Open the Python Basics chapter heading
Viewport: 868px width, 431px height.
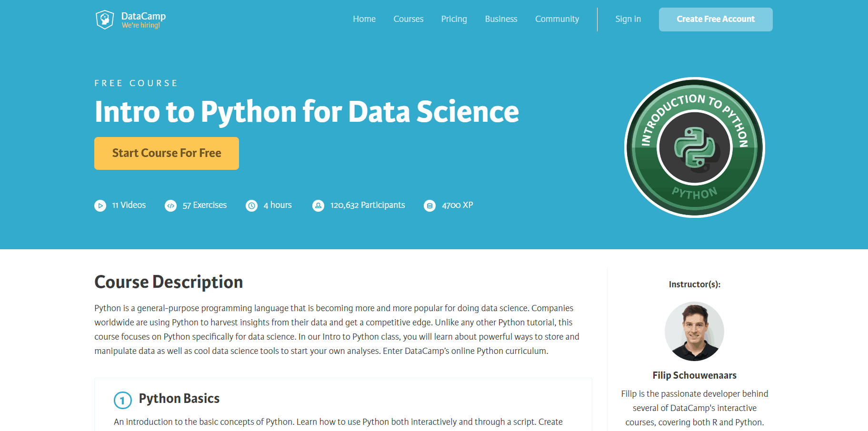click(x=179, y=399)
